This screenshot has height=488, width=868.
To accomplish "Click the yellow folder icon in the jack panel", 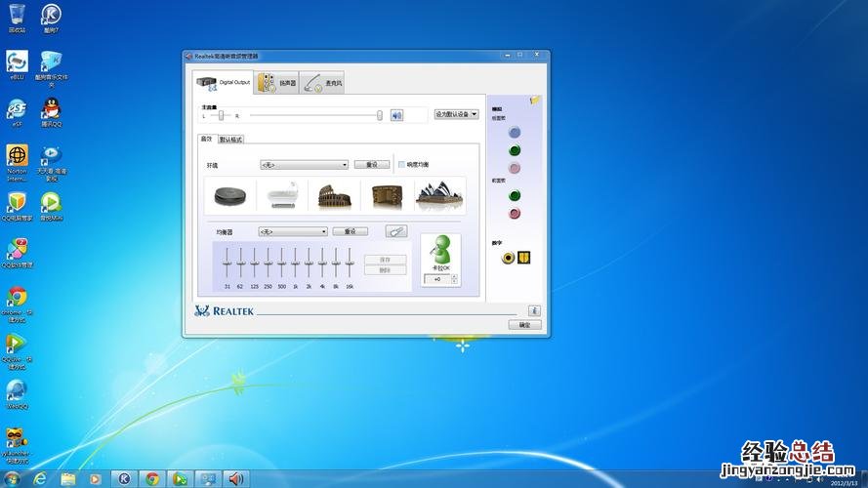I will (535, 100).
